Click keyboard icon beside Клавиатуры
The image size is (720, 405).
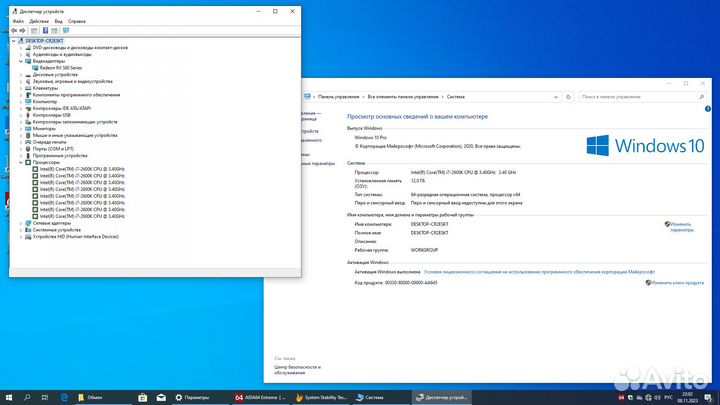(28, 88)
